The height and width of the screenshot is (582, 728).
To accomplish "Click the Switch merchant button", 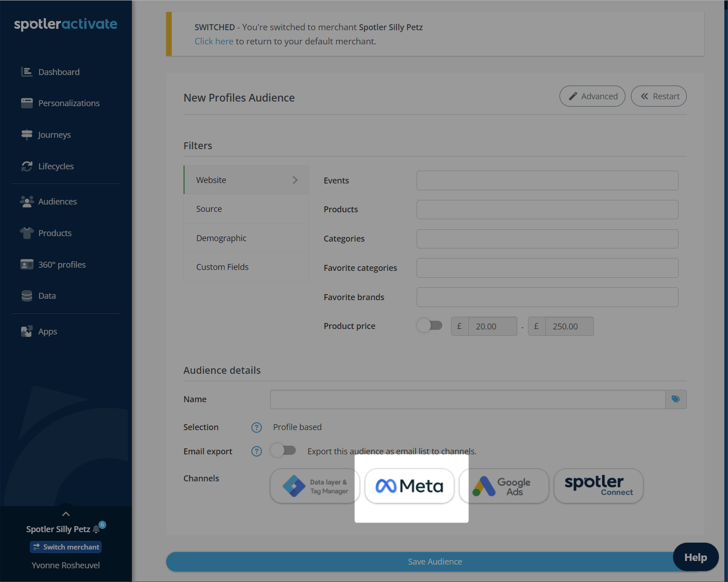I will 66,547.
